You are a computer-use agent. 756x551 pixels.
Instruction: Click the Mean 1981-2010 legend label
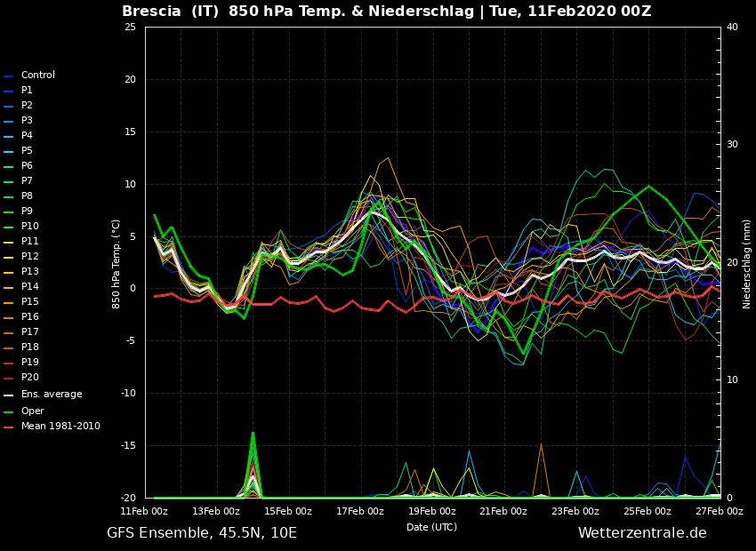coord(60,427)
